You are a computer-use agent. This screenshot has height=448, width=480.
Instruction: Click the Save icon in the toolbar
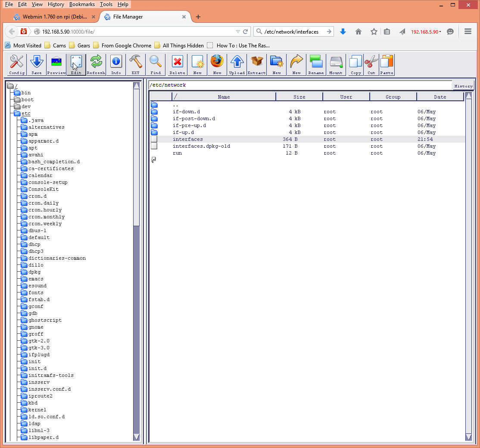pos(36,64)
